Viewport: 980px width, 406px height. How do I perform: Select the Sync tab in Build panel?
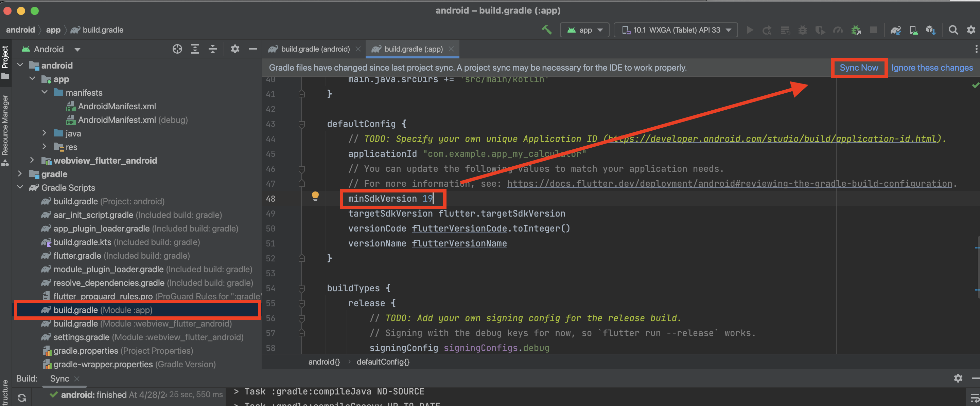(x=59, y=378)
